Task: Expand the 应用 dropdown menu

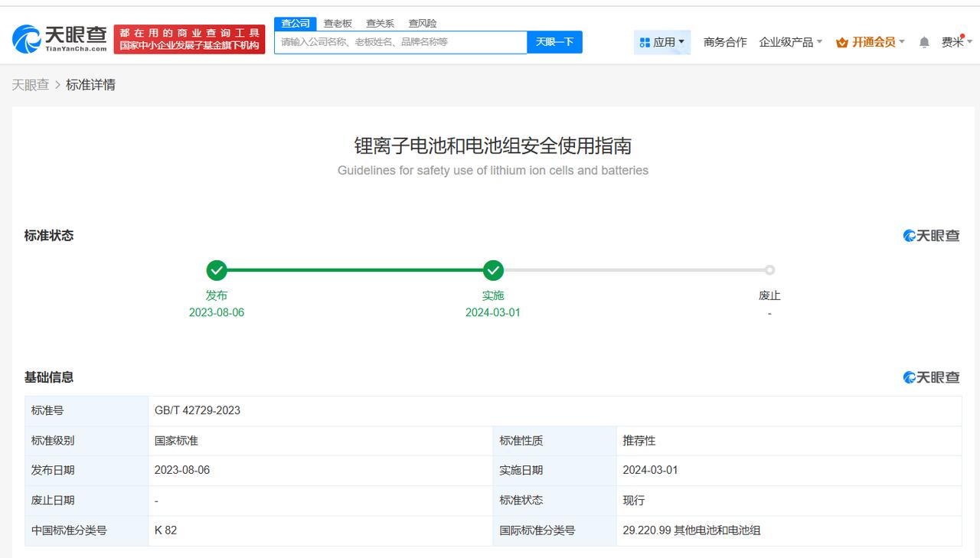Action: click(662, 42)
